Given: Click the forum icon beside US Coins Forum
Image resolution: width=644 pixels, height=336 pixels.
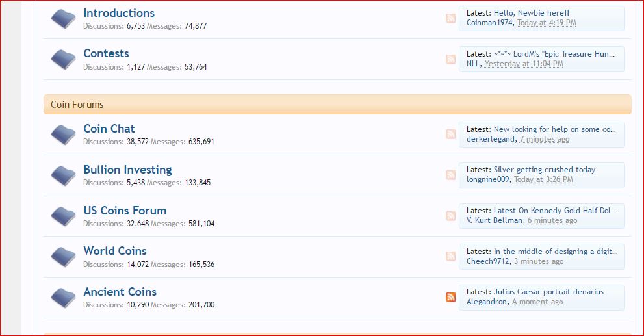Looking at the screenshot, I should [63, 216].
